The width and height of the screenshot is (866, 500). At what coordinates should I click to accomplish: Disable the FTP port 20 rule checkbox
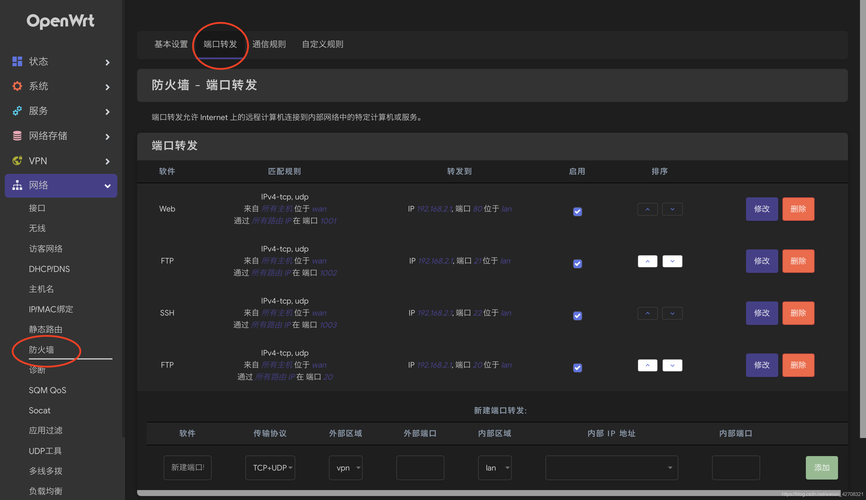[577, 367]
